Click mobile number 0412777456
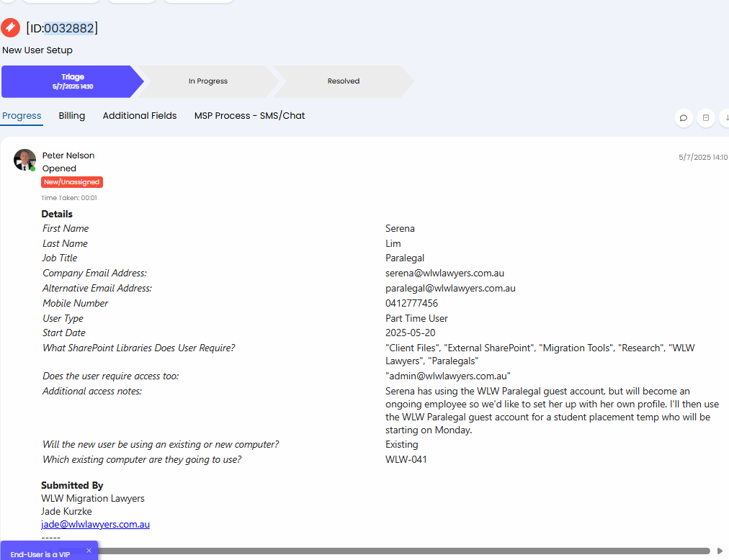Image resolution: width=729 pixels, height=560 pixels. pos(411,303)
